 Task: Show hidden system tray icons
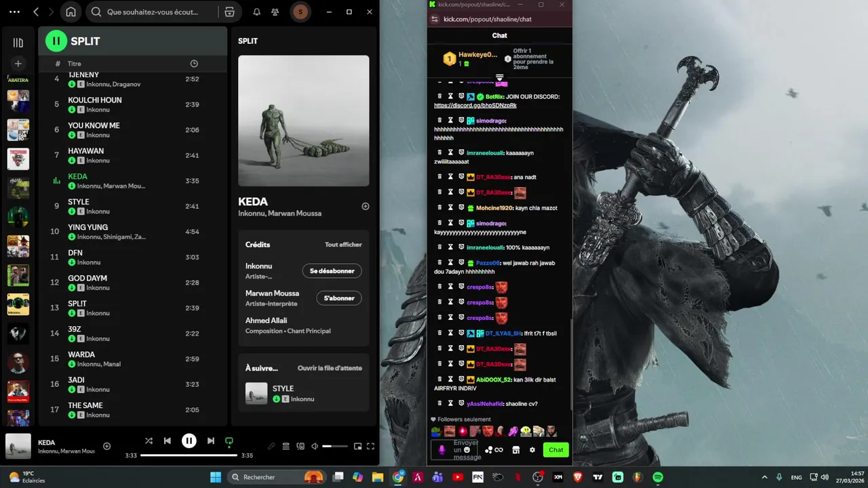[764, 477]
